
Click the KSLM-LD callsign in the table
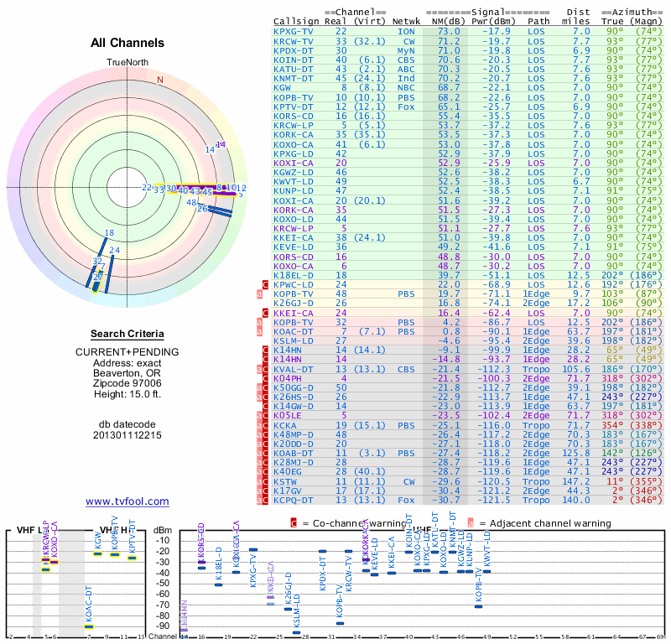tap(294, 341)
